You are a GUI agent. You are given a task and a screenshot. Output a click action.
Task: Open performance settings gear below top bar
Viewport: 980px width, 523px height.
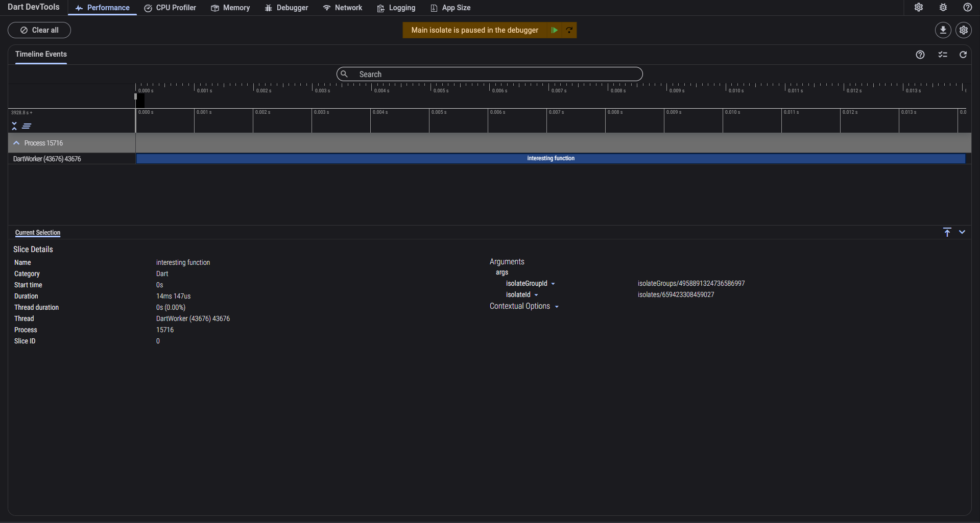point(963,30)
